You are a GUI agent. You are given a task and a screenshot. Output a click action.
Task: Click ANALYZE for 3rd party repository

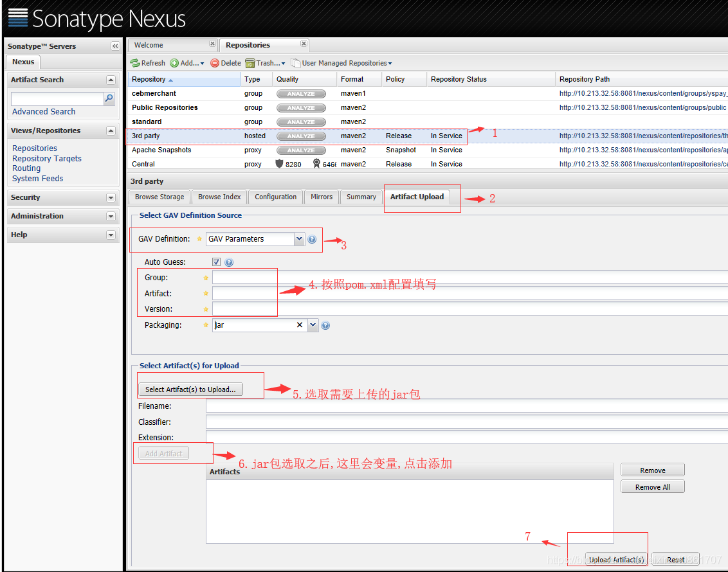click(301, 136)
